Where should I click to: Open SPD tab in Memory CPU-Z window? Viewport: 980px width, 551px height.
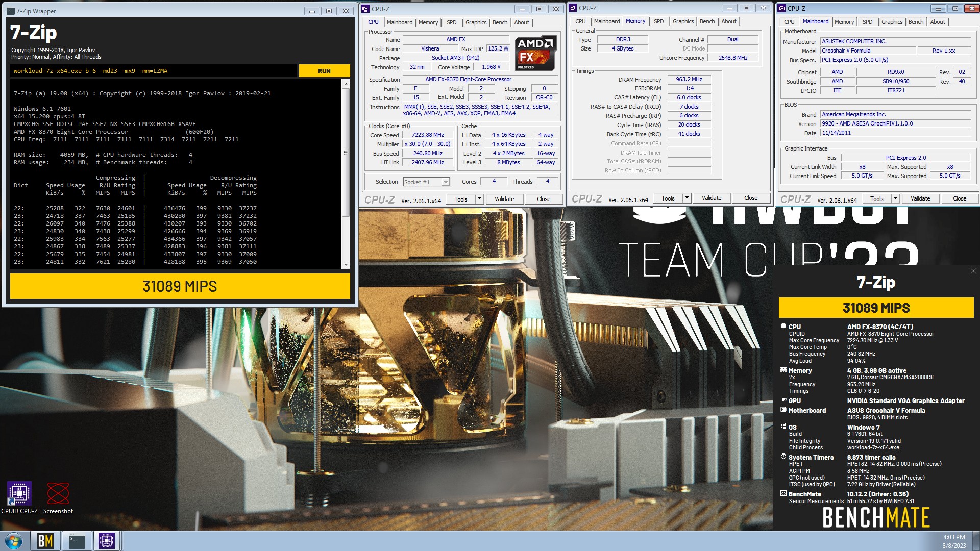659,21
